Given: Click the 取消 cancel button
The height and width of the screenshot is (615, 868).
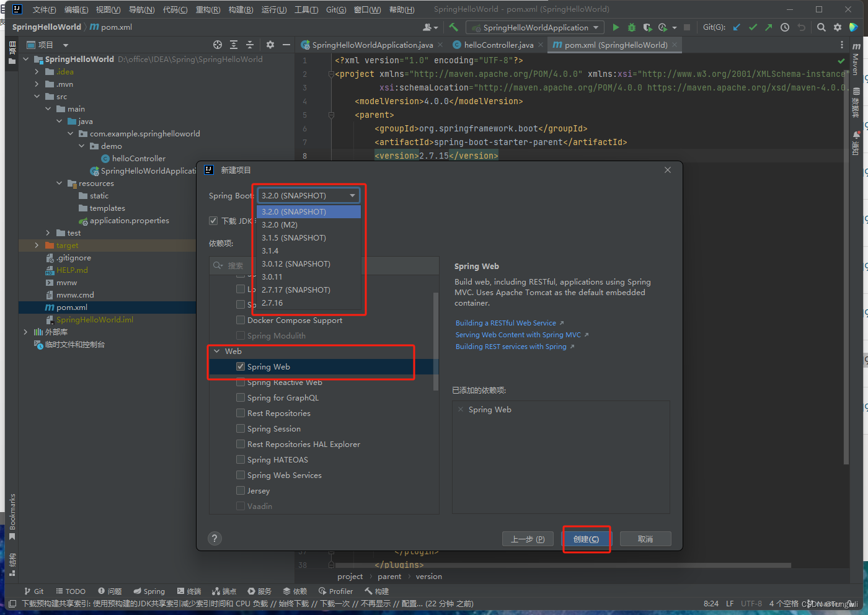Looking at the screenshot, I should pos(645,539).
